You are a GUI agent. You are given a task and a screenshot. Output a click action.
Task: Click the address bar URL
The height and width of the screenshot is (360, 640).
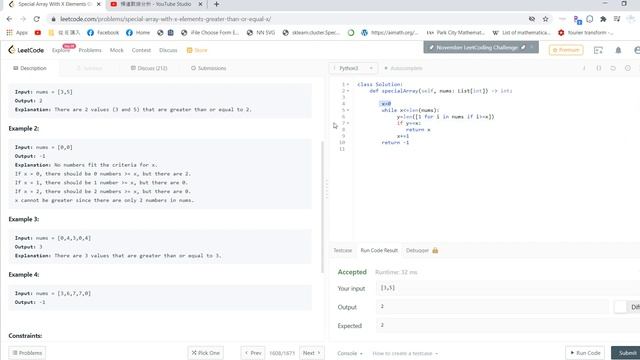coord(165,19)
